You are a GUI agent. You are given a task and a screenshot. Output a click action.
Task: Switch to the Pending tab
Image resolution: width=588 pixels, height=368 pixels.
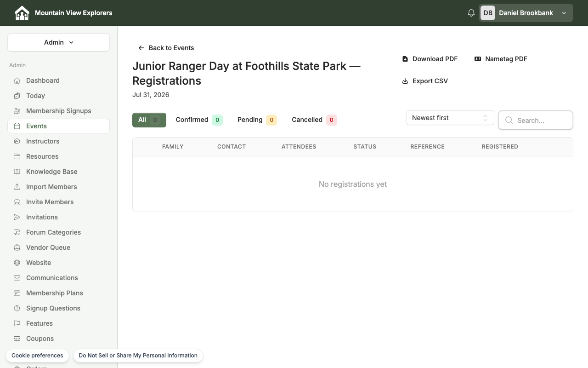(257, 120)
